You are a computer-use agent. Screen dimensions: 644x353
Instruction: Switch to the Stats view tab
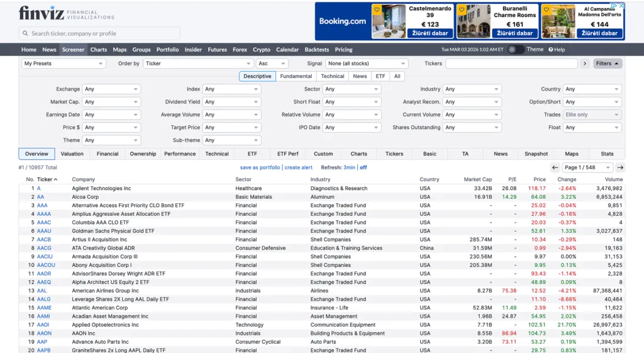[607, 154]
